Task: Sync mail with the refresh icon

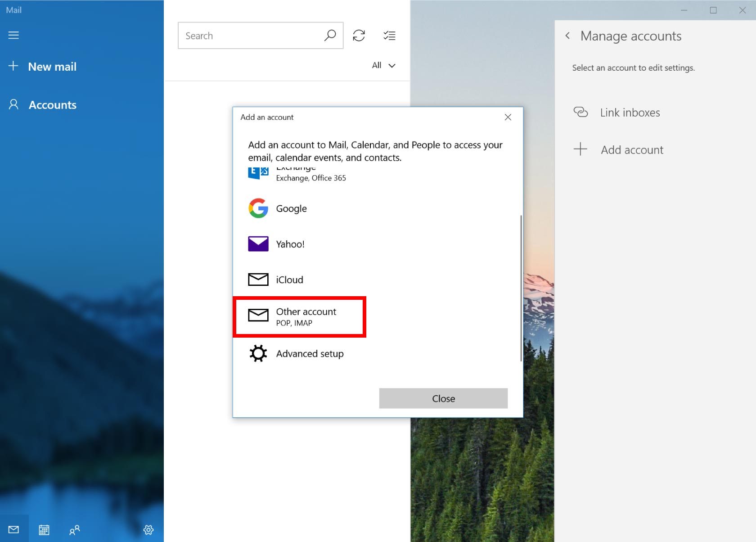Action: [359, 36]
